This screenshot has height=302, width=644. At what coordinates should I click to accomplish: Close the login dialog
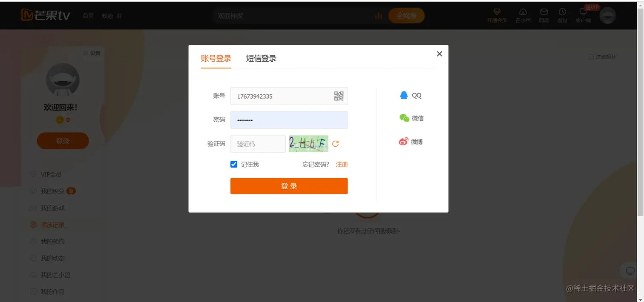440,54
